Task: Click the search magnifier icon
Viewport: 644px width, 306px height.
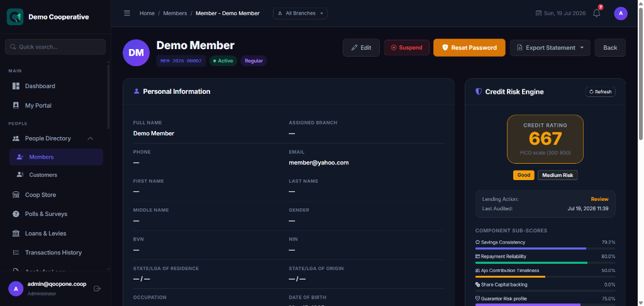Action: point(13,47)
